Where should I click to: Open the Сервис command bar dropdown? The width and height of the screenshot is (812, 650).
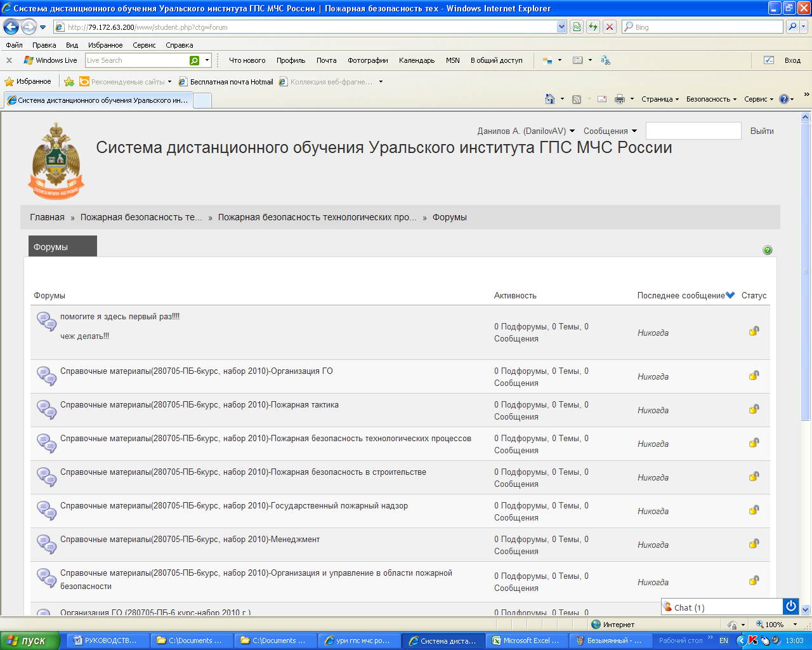(759, 99)
